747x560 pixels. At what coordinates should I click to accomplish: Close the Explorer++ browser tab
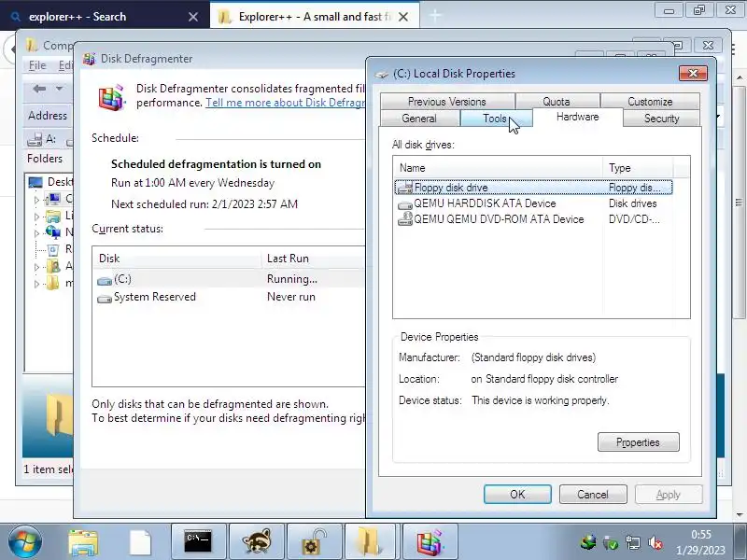coord(403,17)
